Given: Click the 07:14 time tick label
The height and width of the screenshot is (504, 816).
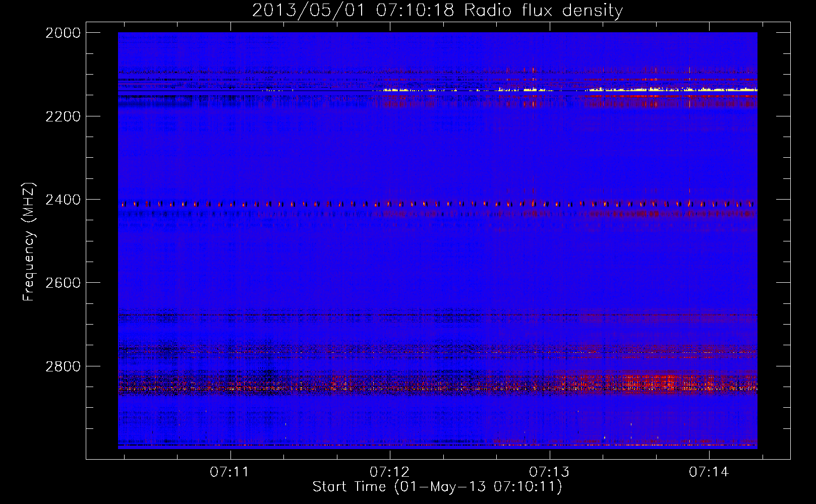Looking at the screenshot, I should click(709, 472).
